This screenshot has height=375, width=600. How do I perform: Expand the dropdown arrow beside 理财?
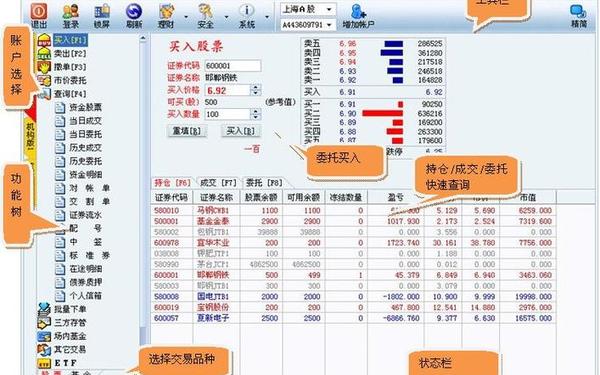point(186,17)
